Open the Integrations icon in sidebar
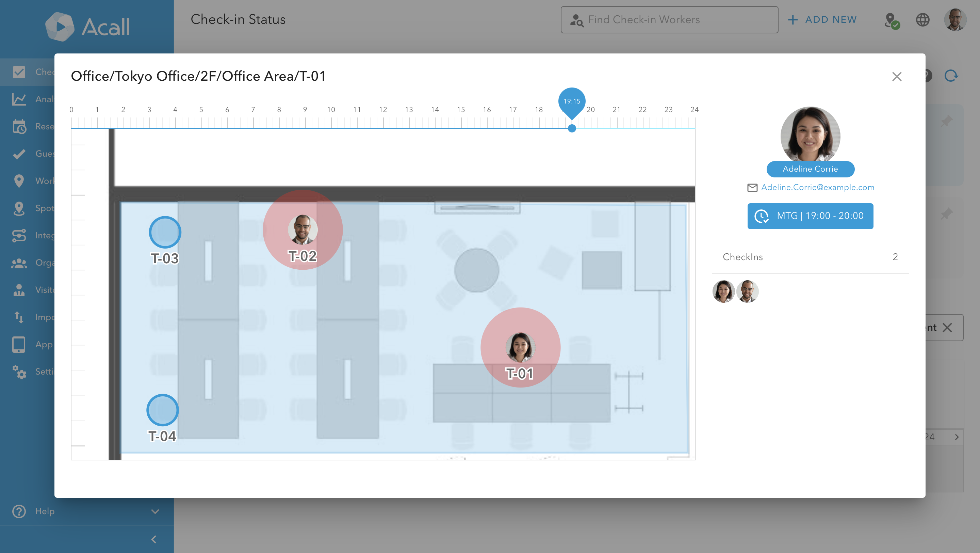This screenshot has width=980, height=553. [19, 235]
